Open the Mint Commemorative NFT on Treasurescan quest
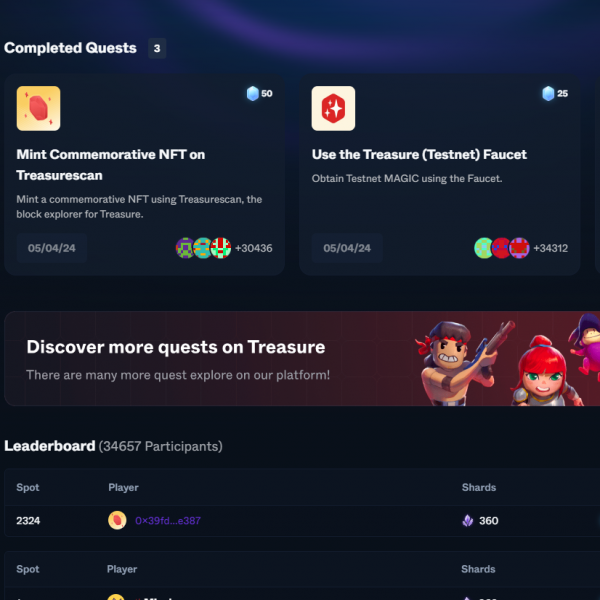 coord(111,165)
